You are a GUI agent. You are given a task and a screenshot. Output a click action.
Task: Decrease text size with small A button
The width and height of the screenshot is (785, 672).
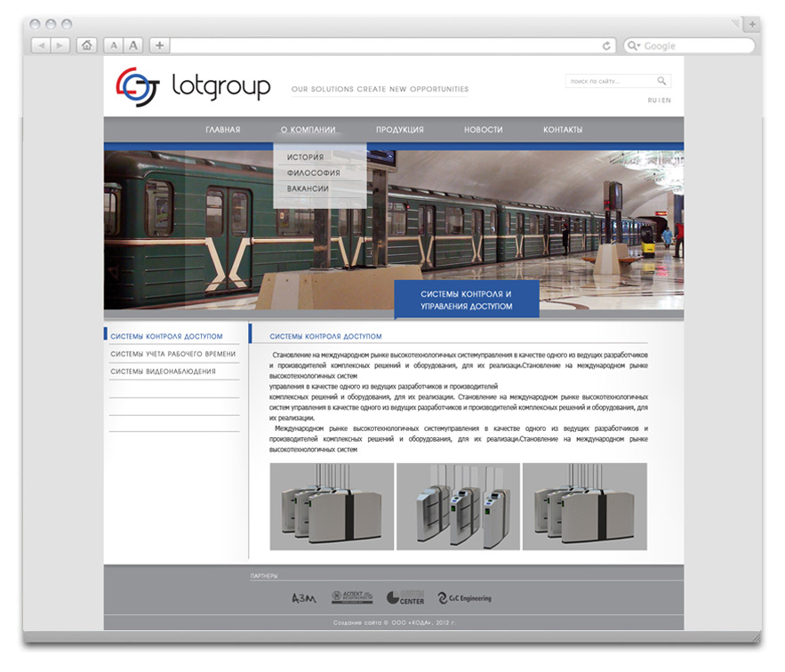click(x=114, y=45)
